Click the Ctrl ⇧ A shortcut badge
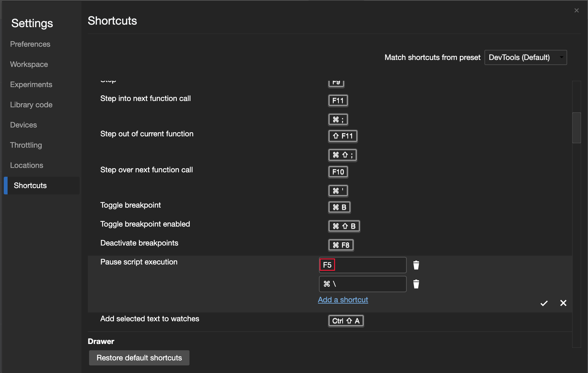The height and width of the screenshot is (373, 588). tap(346, 321)
